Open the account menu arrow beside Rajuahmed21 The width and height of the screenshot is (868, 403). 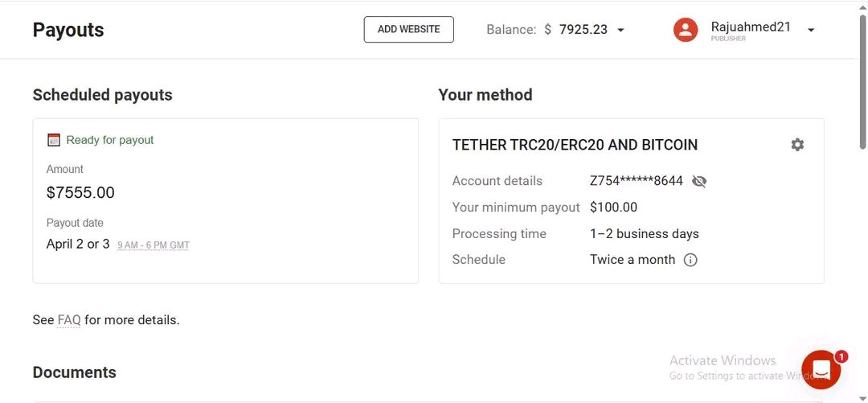tap(810, 31)
